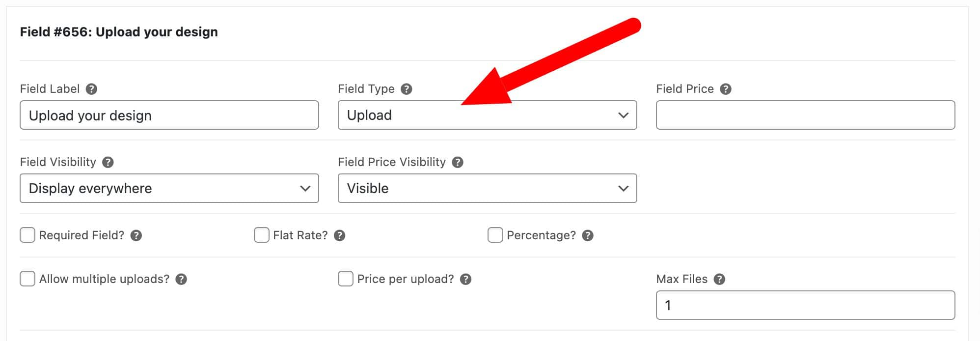Open the Max Files help tooltip

point(720,279)
